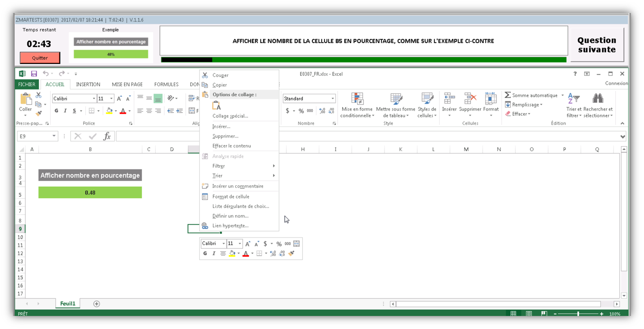
Task: Select Format de cellule in context menu
Action: [x=239, y=196]
